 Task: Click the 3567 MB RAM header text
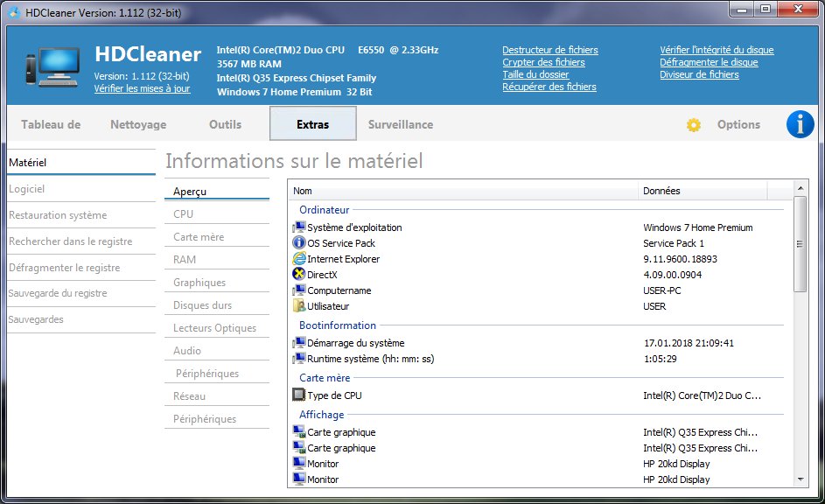coord(248,64)
